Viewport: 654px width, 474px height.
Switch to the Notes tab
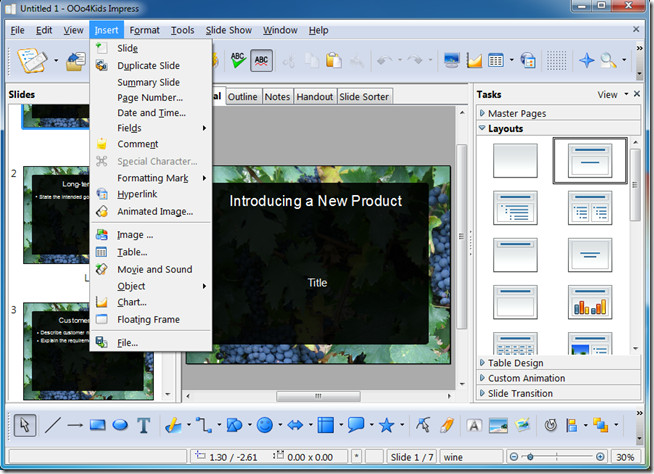click(277, 97)
